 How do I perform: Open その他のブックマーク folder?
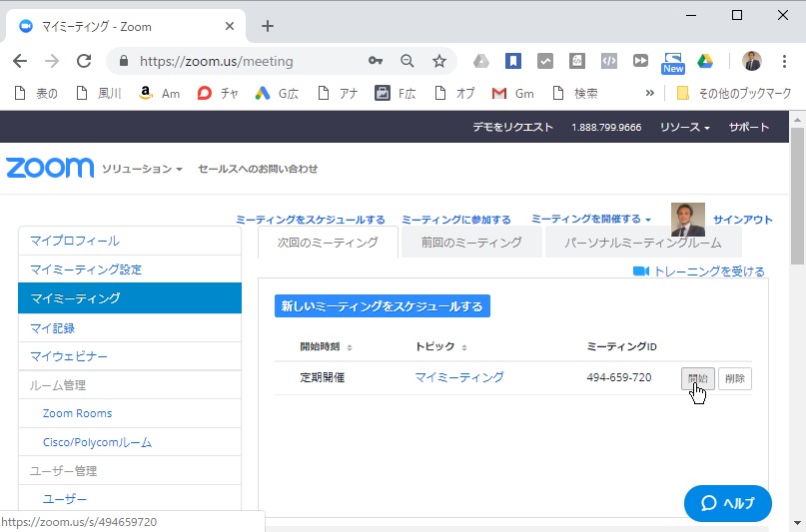coord(733,94)
